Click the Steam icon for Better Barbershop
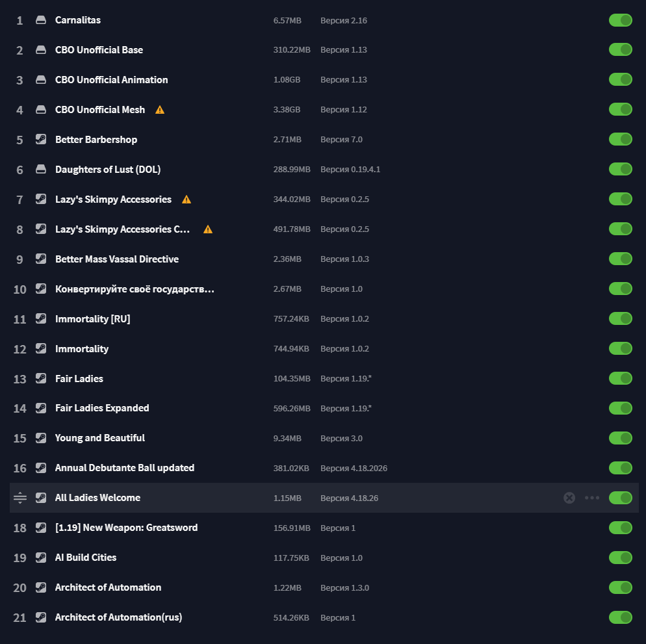This screenshot has width=646, height=644. click(x=41, y=139)
